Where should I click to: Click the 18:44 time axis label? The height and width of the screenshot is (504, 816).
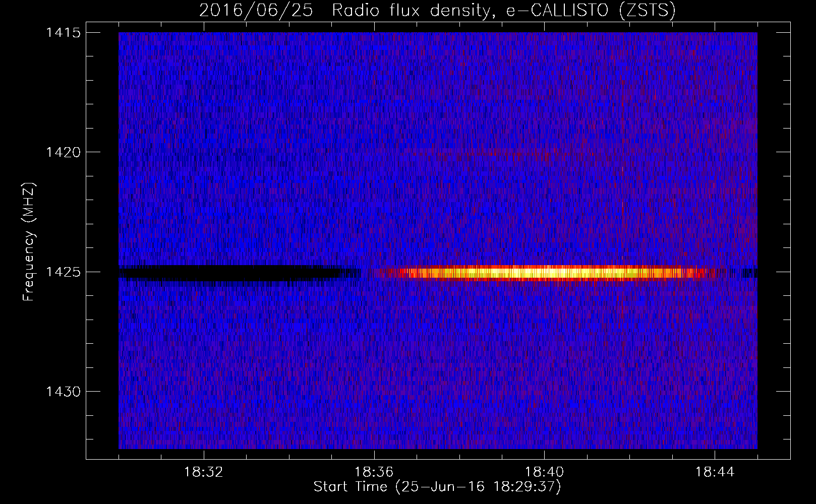[715, 472]
